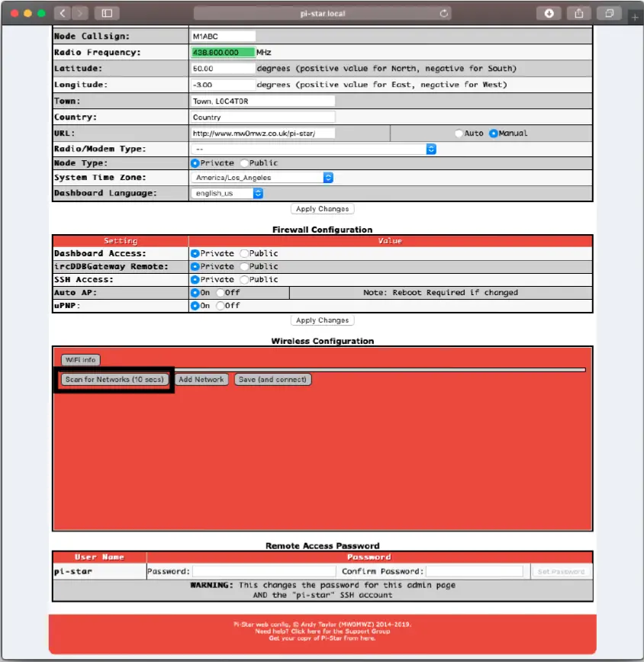Turn Auto AP On
This screenshot has height=662, width=644.
point(195,293)
